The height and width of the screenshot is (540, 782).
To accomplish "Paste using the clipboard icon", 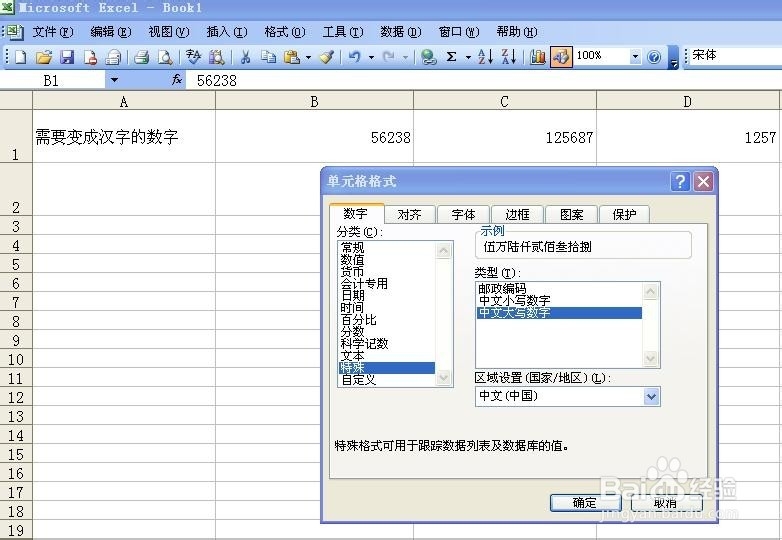I will click(x=292, y=57).
